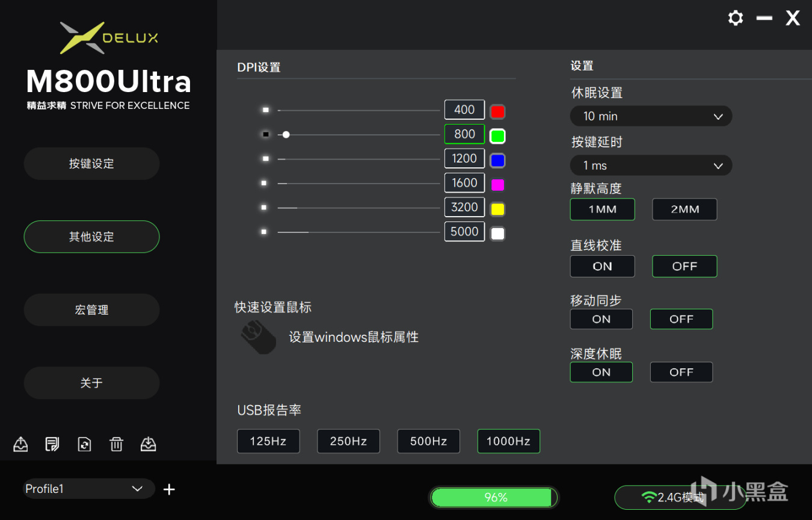Close the Delux window with the X
This screenshot has height=520, width=812.
[793, 18]
